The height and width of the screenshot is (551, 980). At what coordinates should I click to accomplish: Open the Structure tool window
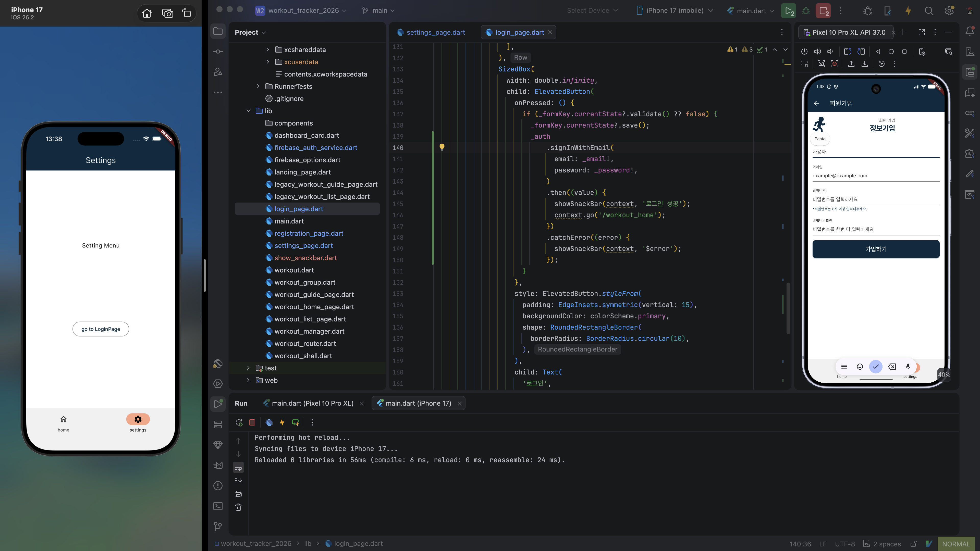tap(218, 72)
